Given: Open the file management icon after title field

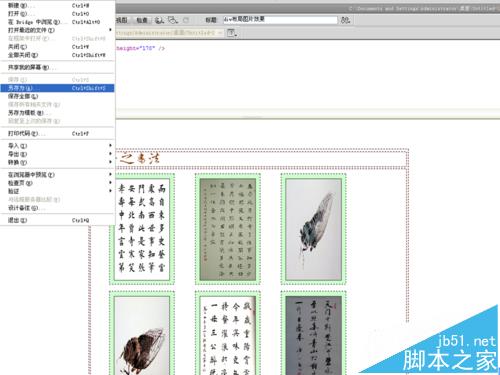Looking at the screenshot, I should click(x=345, y=20).
